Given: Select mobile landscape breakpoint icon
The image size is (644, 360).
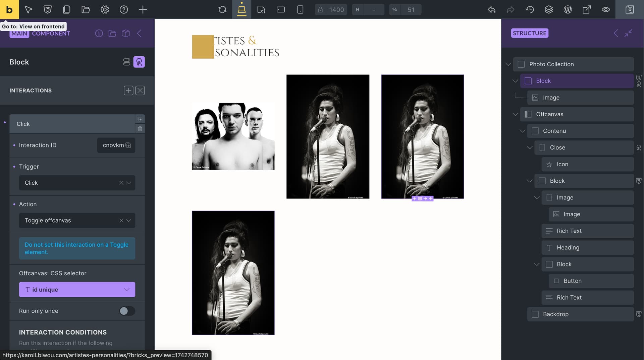Looking at the screenshot, I should 281,9.
